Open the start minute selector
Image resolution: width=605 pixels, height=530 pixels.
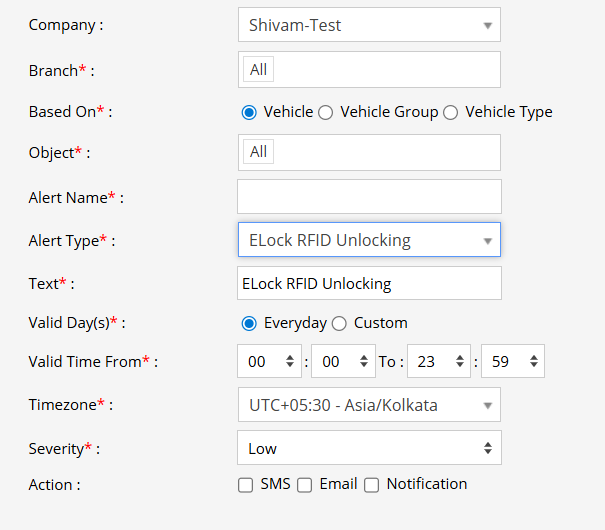[343, 361]
